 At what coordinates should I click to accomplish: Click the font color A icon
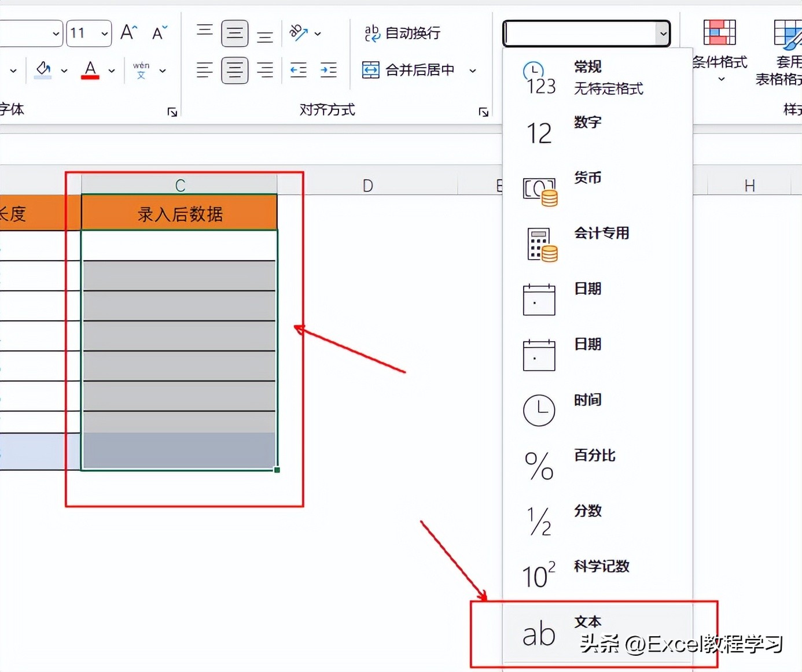click(x=90, y=67)
